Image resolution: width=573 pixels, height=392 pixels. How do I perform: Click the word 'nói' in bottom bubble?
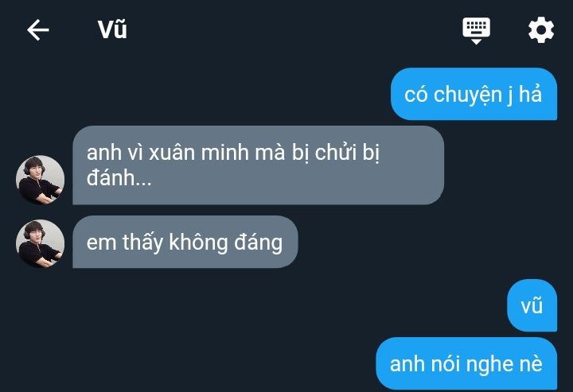(446, 364)
